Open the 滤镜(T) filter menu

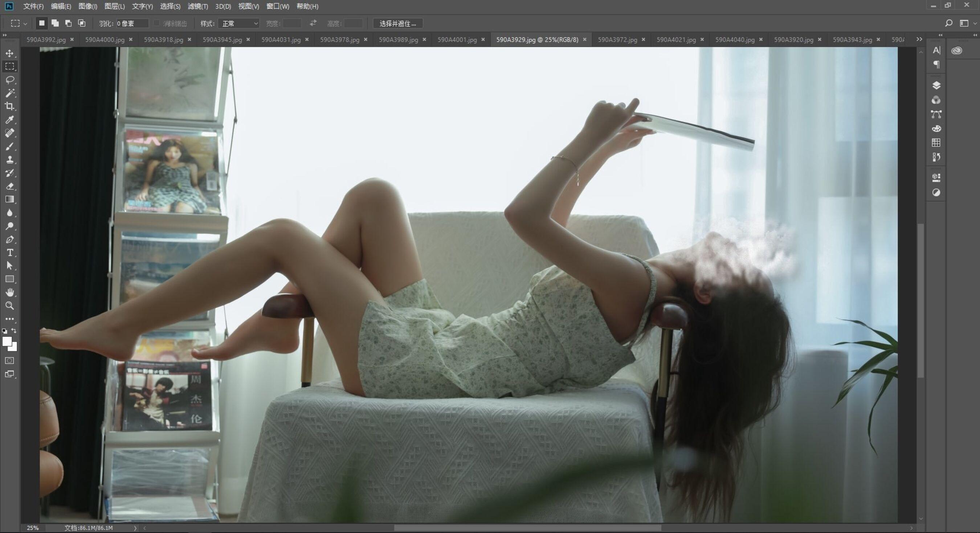pos(198,6)
